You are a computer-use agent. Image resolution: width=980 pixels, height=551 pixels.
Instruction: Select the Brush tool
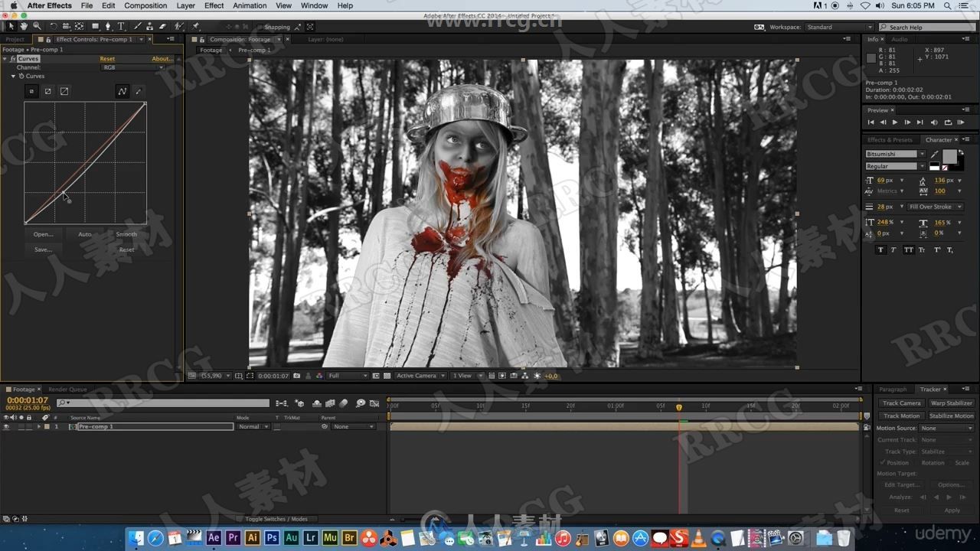click(138, 26)
